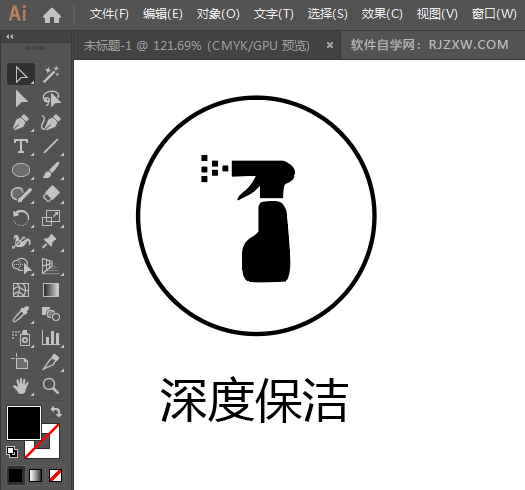The height and width of the screenshot is (490, 525).
Task: Select the Hand tool
Action: pos(21,386)
